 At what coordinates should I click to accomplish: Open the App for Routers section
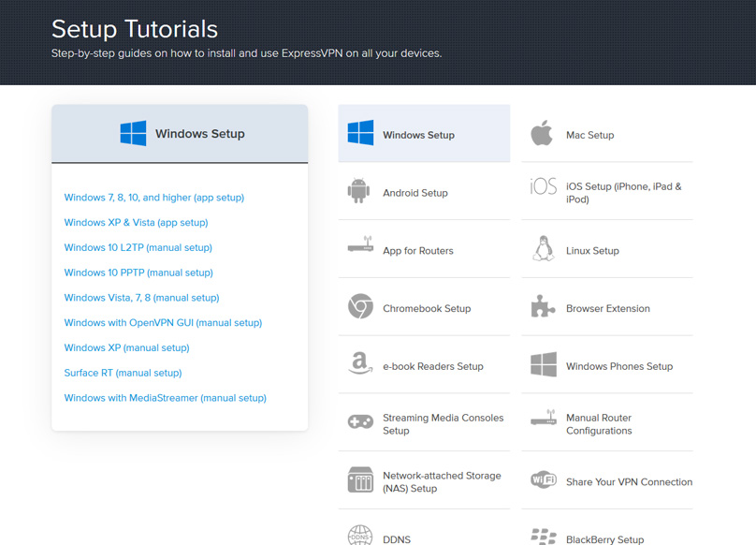(424, 249)
